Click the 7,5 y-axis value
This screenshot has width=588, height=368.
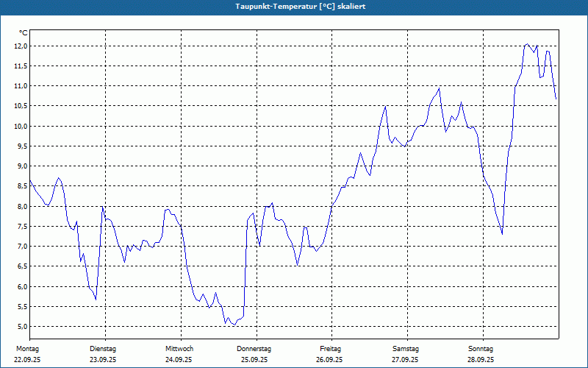point(22,227)
